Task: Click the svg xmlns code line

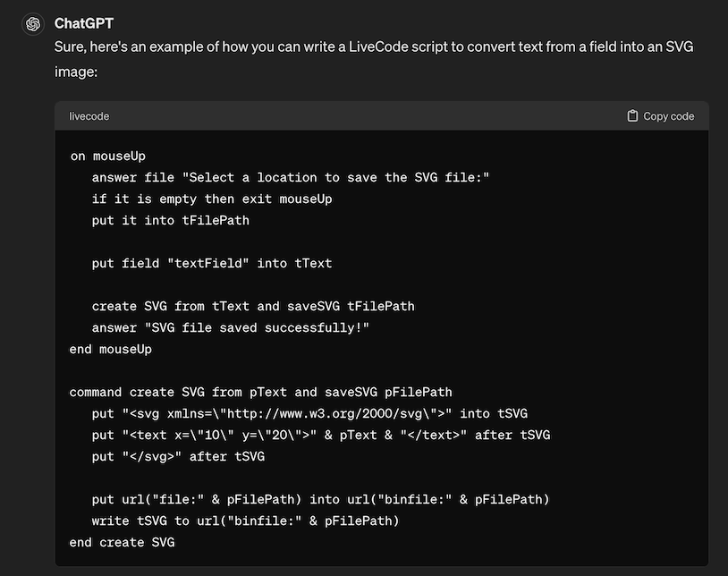Action: 309,413
